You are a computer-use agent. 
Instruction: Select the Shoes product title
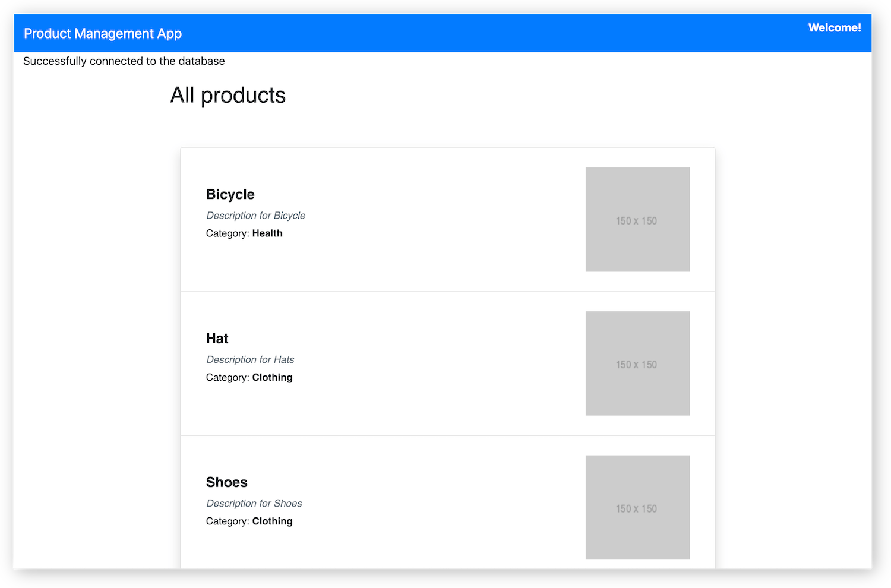(226, 482)
